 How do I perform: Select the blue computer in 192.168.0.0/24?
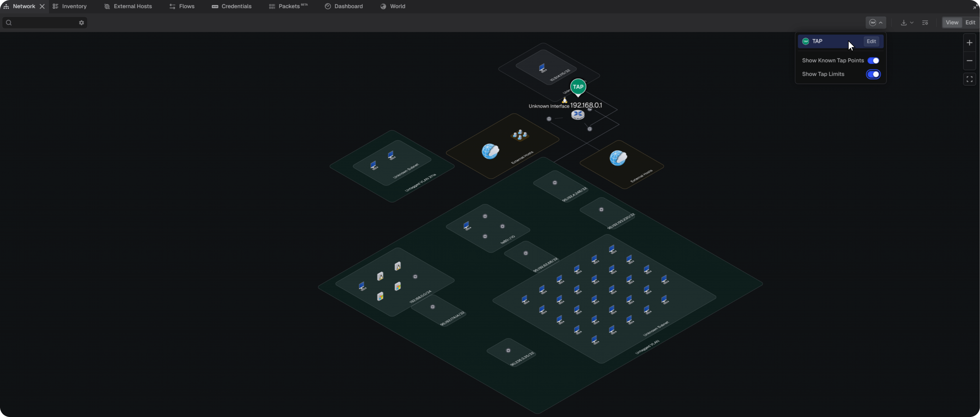(x=363, y=286)
